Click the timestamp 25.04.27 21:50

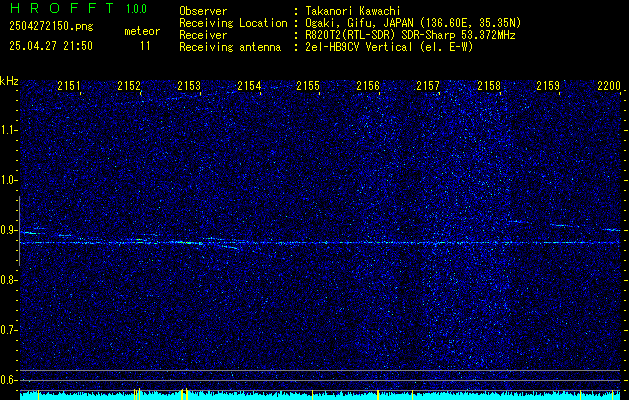pos(51,46)
